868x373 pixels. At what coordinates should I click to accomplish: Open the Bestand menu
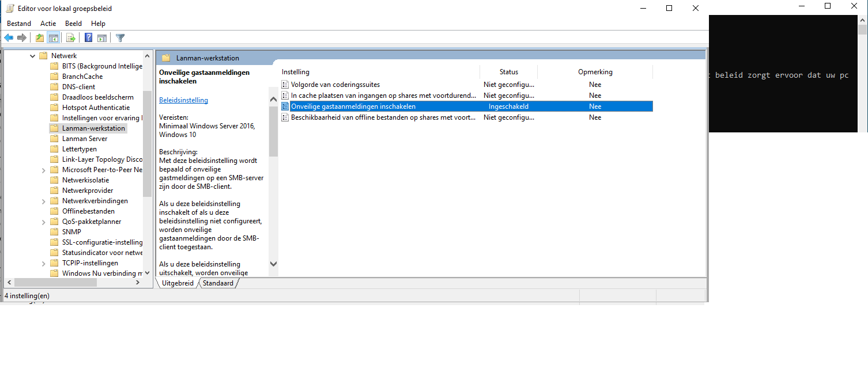[19, 24]
